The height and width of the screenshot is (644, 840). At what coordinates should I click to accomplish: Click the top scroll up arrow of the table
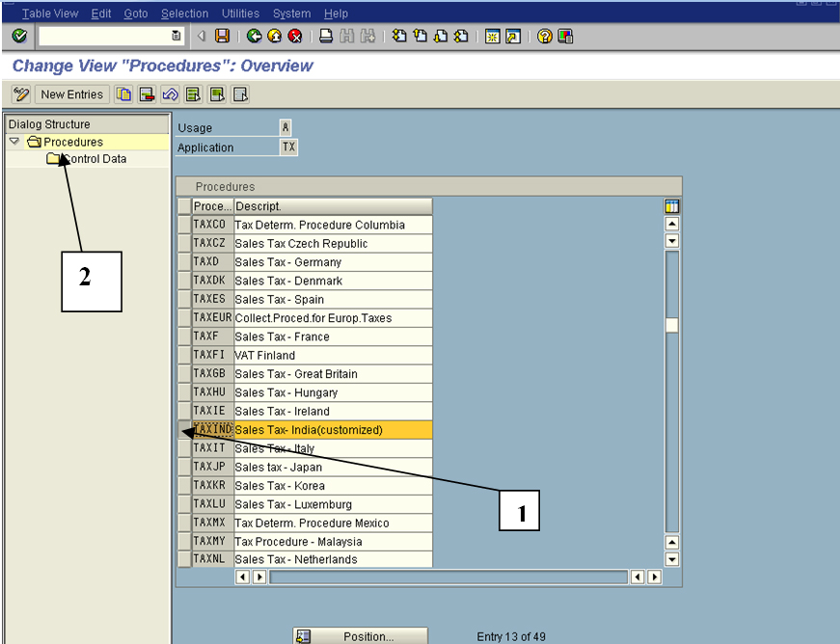[672, 224]
